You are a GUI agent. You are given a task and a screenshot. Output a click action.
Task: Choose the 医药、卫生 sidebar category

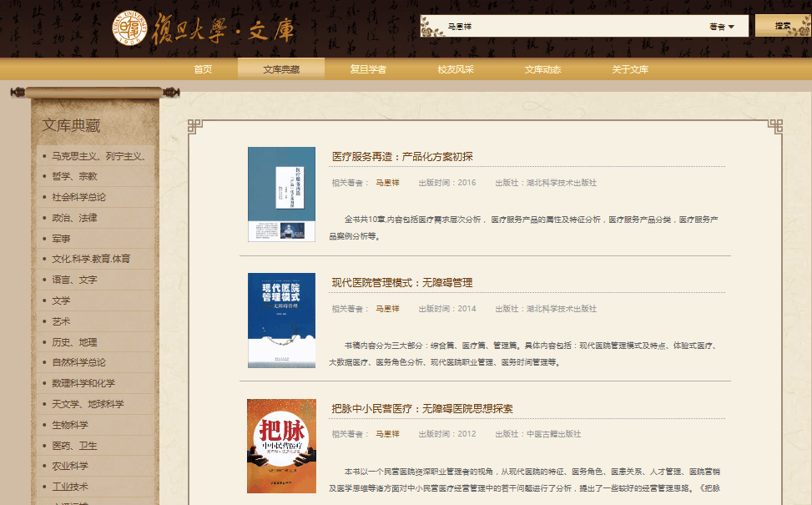point(74,446)
